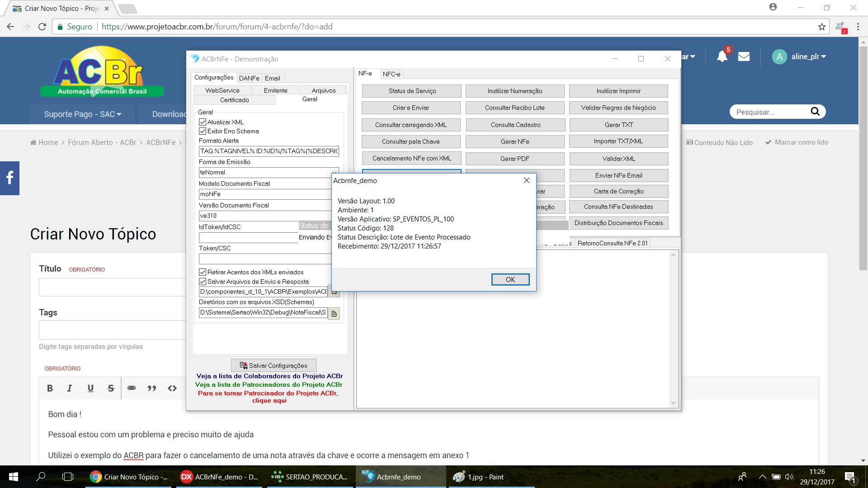The height and width of the screenshot is (488, 868).
Task: Click the search magnifier icon in forum
Action: (815, 112)
